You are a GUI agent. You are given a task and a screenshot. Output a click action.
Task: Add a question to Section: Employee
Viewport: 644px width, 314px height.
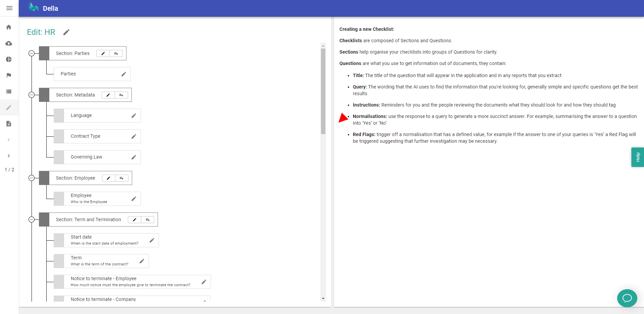tap(122, 178)
